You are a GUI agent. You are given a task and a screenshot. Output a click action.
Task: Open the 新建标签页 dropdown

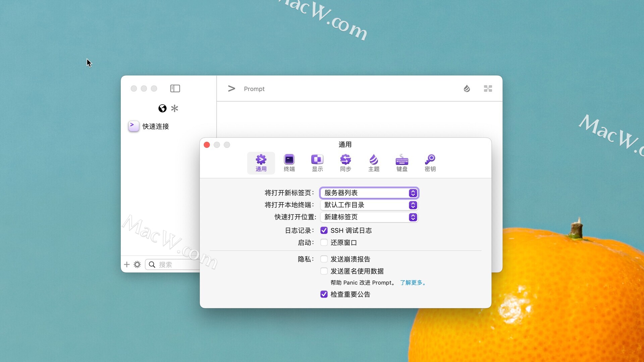369,217
